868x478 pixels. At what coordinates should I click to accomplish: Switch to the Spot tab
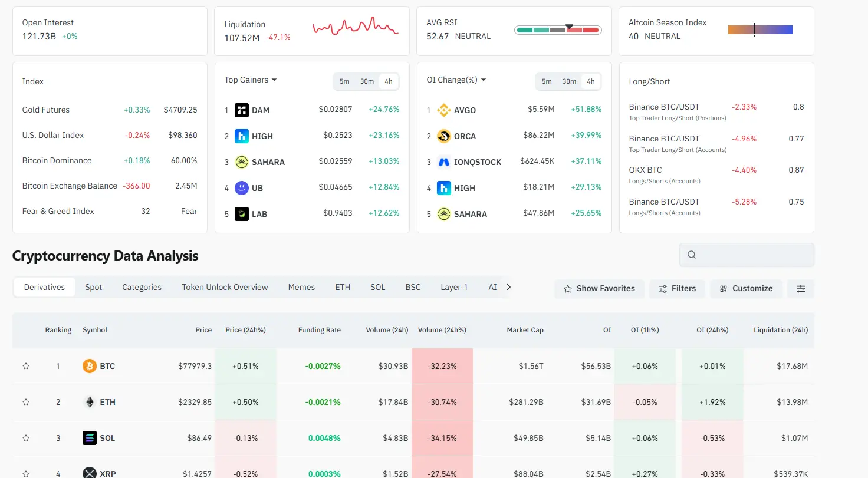click(93, 287)
